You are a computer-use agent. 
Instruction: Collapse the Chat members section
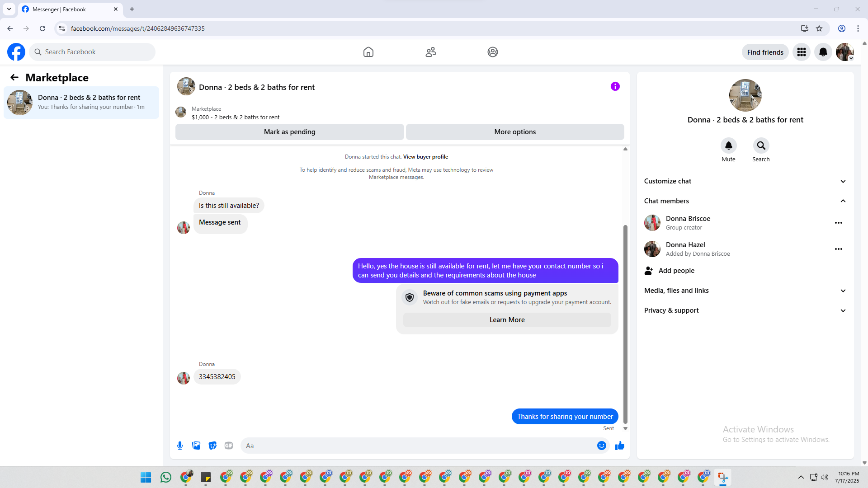(x=745, y=201)
